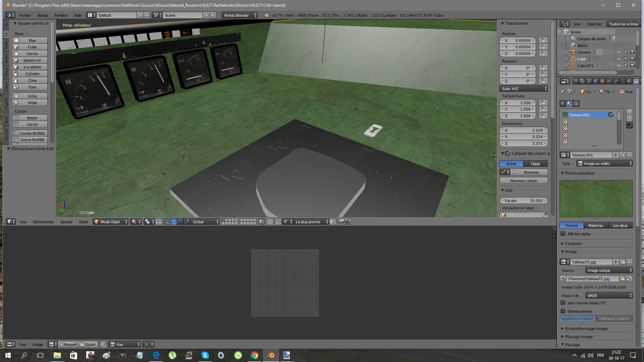Toggle Texture.001 slot enabled checkbox
The width and height of the screenshot is (644, 362).
click(x=611, y=115)
